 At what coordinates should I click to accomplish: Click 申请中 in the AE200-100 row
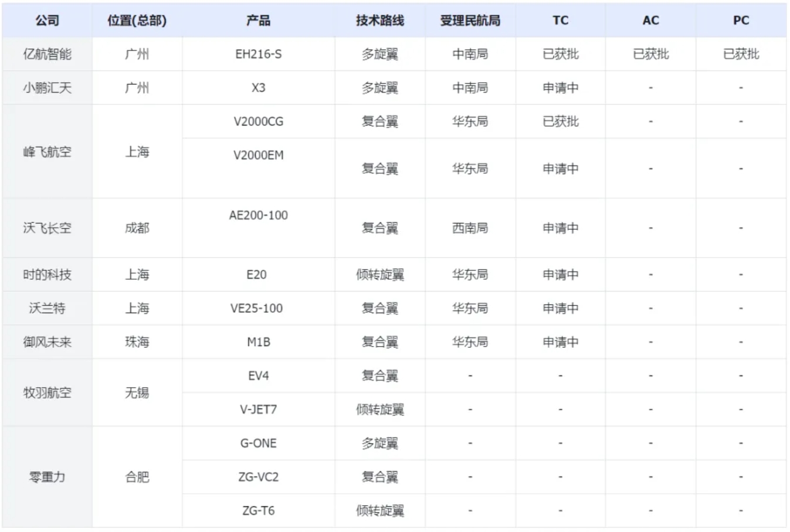(x=561, y=228)
